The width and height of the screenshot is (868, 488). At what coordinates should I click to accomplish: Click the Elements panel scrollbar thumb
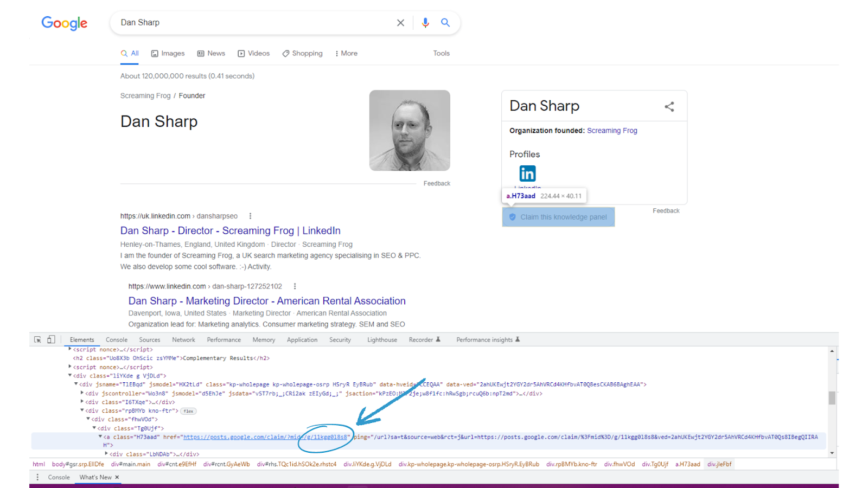click(832, 398)
